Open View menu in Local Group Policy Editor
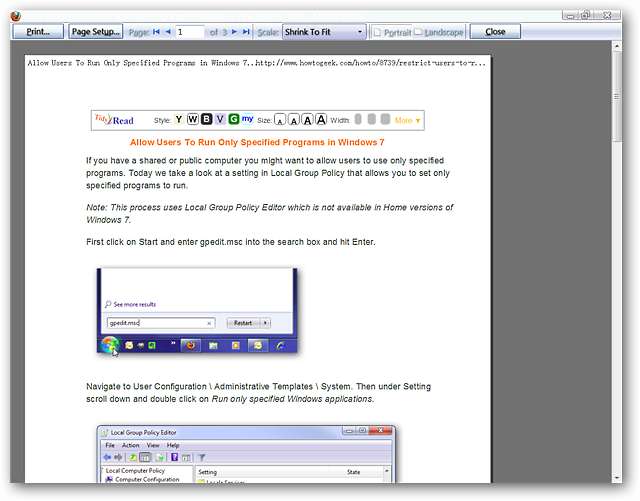The image size is (640, 501). point(153,445)
